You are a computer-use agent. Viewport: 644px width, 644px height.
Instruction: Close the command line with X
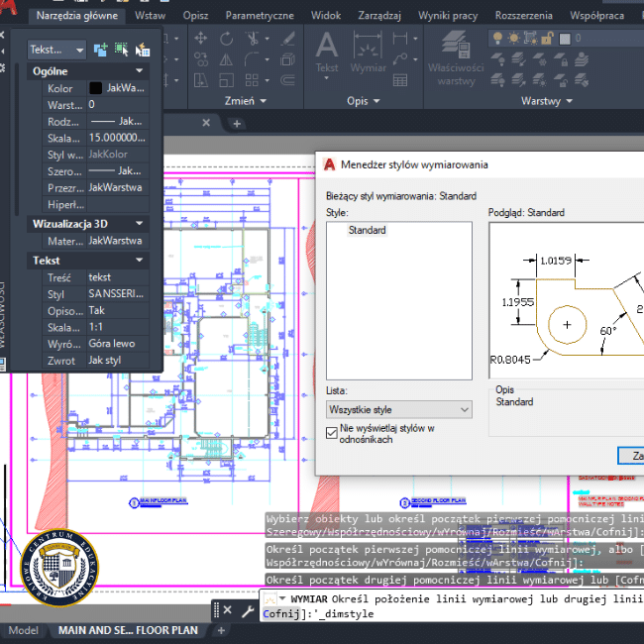click(x=228, y=610)
